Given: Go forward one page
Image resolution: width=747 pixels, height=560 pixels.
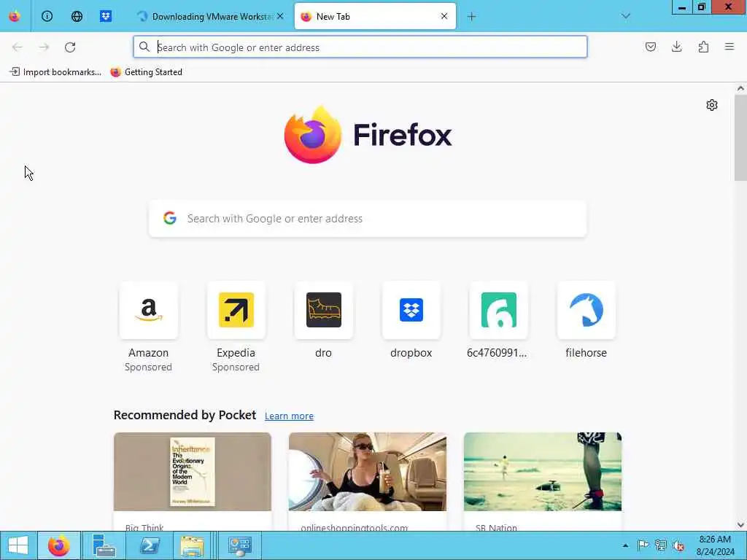Looking at the screenshot, I should point(44,47).
